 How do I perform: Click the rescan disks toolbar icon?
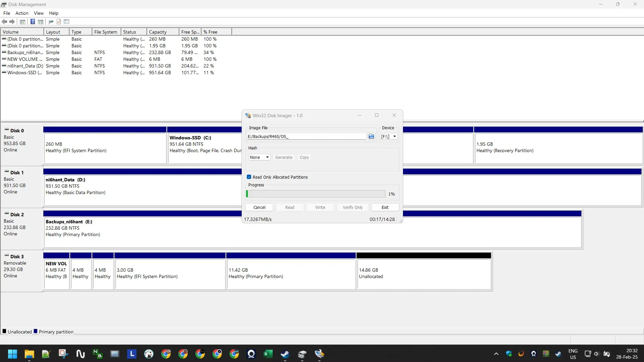tap(51, 22)
